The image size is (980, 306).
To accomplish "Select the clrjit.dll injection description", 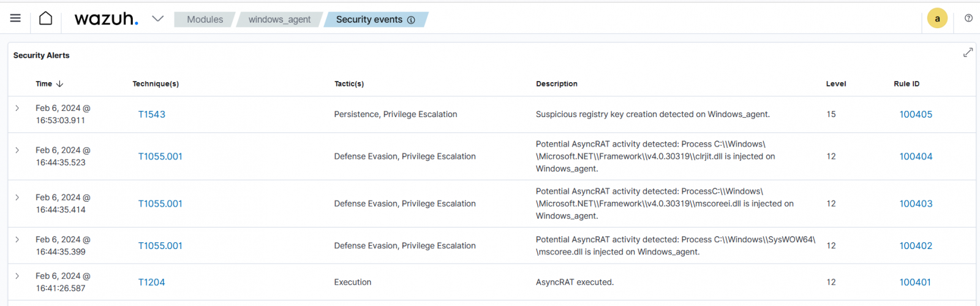I will point(655,156).
